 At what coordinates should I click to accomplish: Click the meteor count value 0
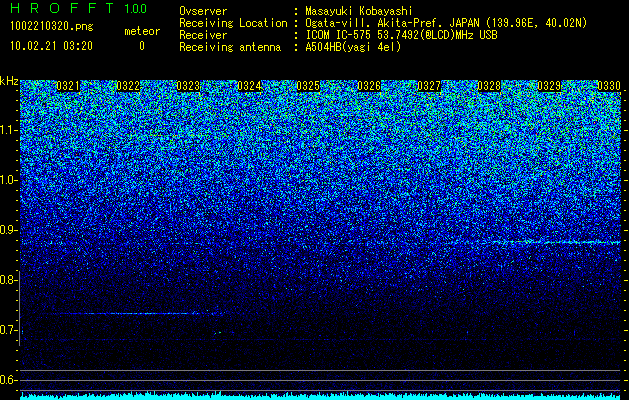tap(142, 46)
